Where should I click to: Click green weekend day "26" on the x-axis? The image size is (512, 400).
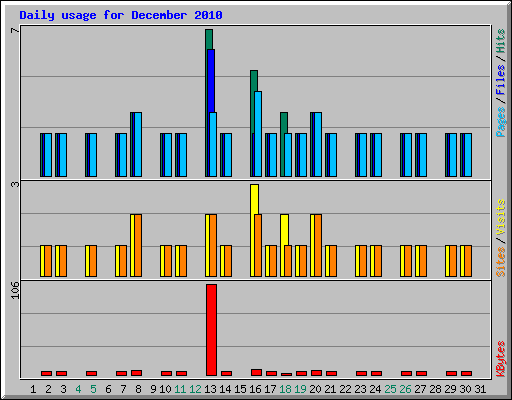pyautogui.click(x=405, y=389)
